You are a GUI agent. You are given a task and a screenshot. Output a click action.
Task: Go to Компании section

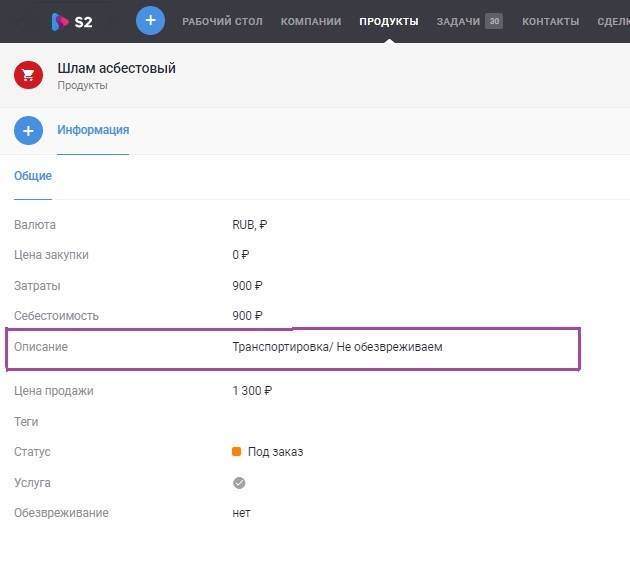click(x=311, y=22)
